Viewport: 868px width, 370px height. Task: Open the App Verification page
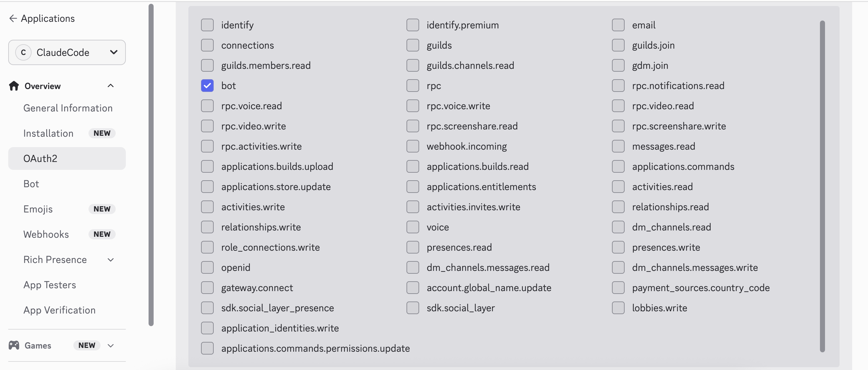(x=59, y=310)
